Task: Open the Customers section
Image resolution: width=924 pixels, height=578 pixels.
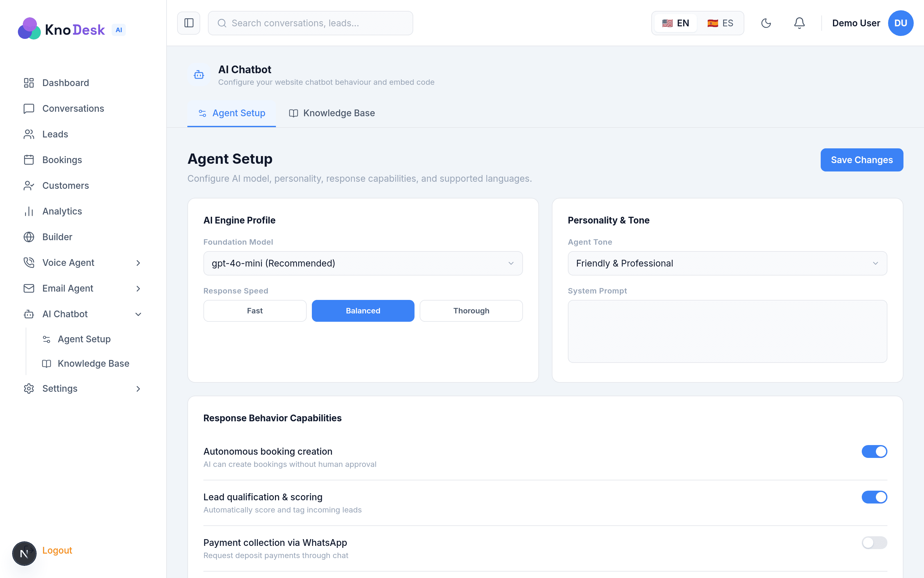Action: [x=83, y=185]
